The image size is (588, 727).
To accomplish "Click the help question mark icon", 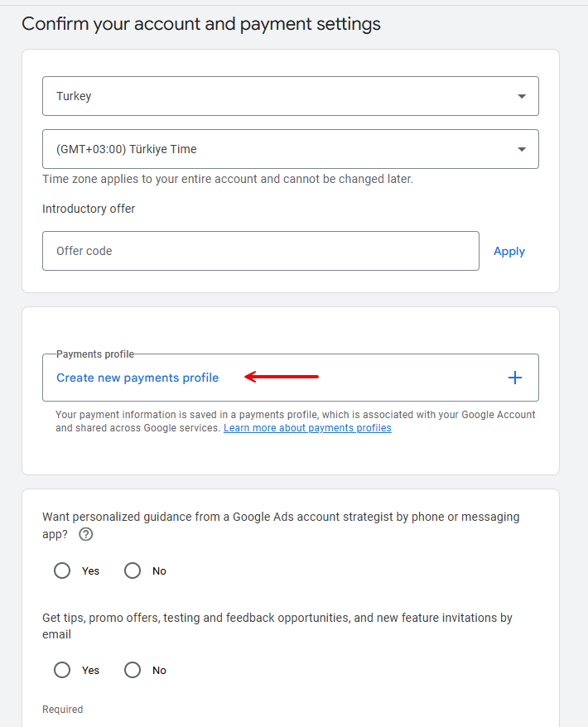I will [85, 534].
